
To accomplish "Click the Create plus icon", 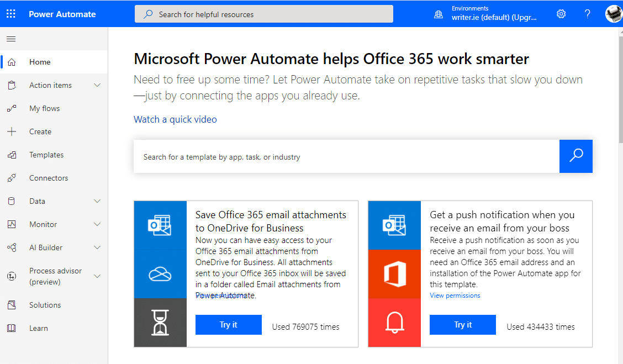I will [12, 131].
